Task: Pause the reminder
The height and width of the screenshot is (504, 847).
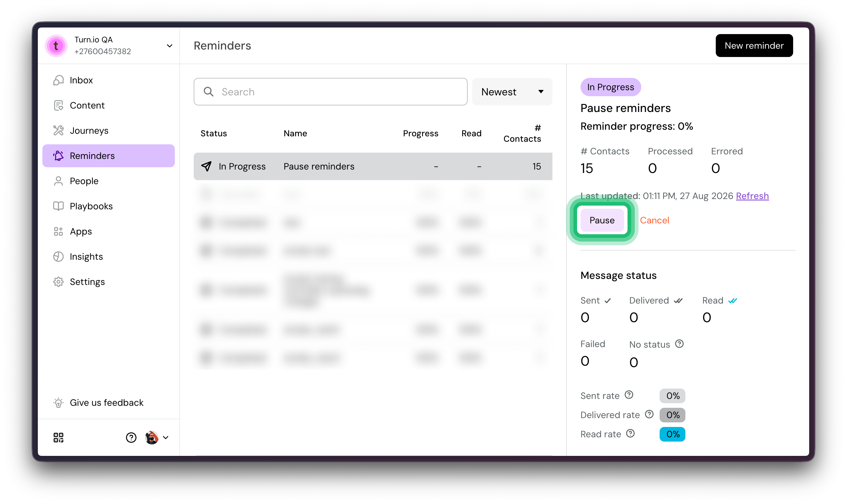Action: coord(602,220)
